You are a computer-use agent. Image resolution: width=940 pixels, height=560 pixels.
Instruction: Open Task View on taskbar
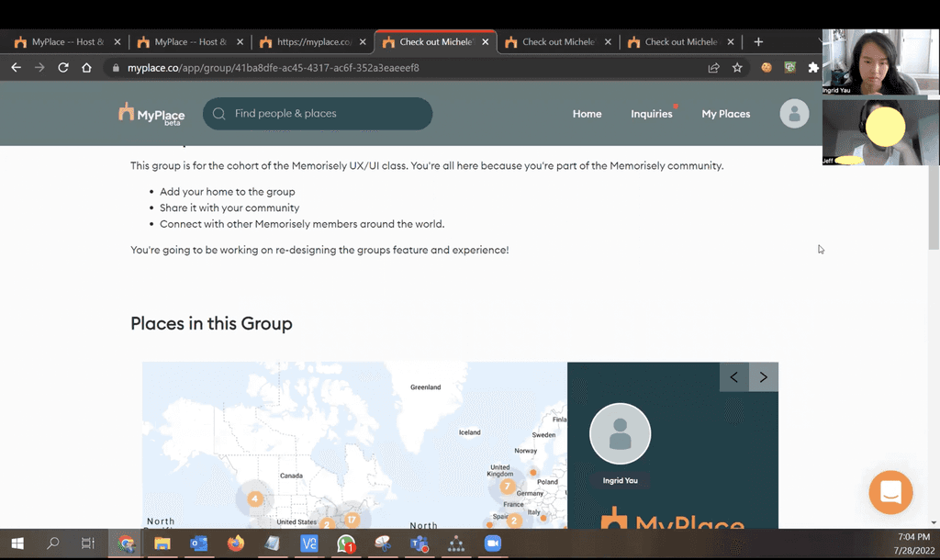coord(88,543)
